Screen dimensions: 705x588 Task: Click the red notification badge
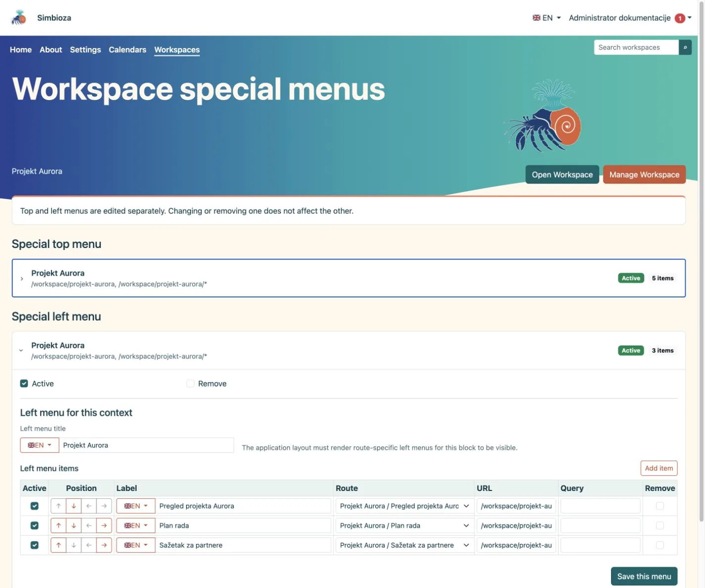coord(680,18)
